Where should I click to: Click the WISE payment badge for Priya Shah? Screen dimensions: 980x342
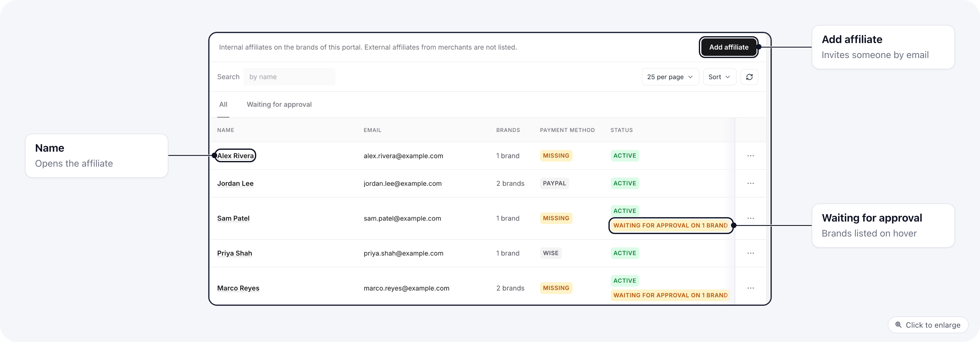[550, 253]
